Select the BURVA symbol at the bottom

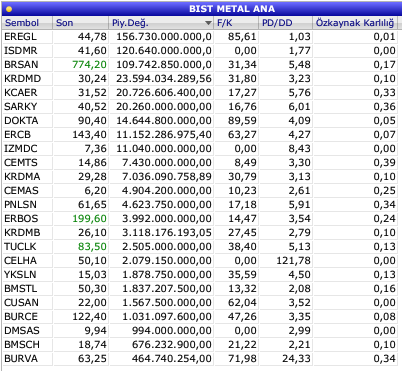pyautogui.click(x=21, y=359)
